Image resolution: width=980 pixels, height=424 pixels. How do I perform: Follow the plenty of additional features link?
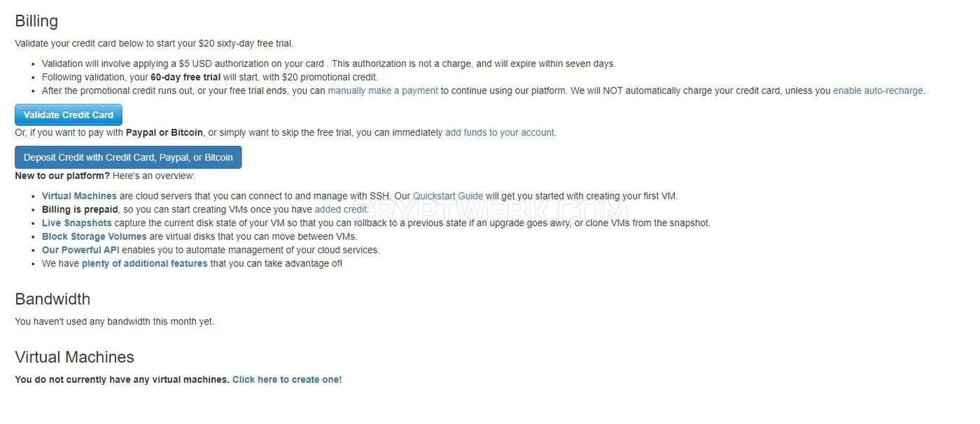pos(145,264)
